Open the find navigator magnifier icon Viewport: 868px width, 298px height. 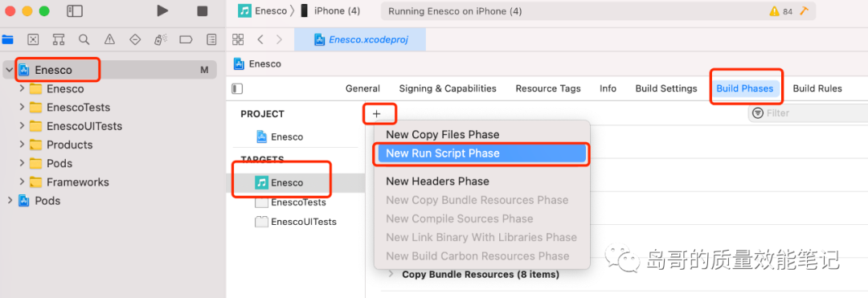pyautogui.click(x=84, y=39)
